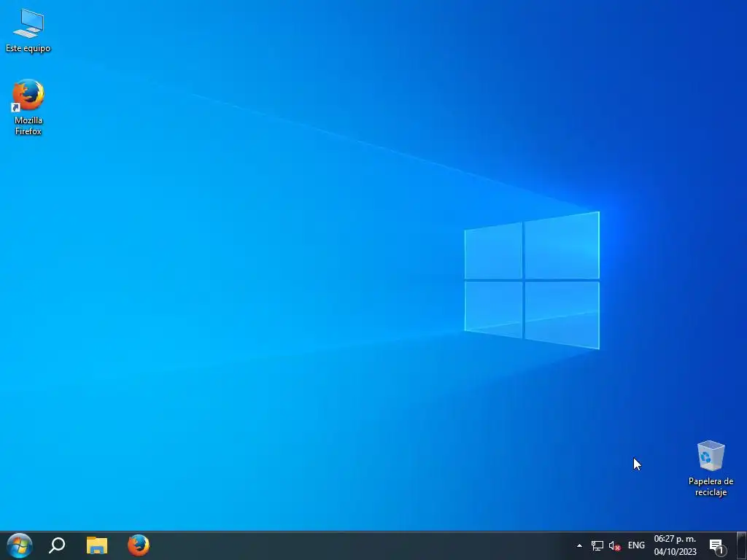Launch Firefox from the taskbar

point(138,545)
